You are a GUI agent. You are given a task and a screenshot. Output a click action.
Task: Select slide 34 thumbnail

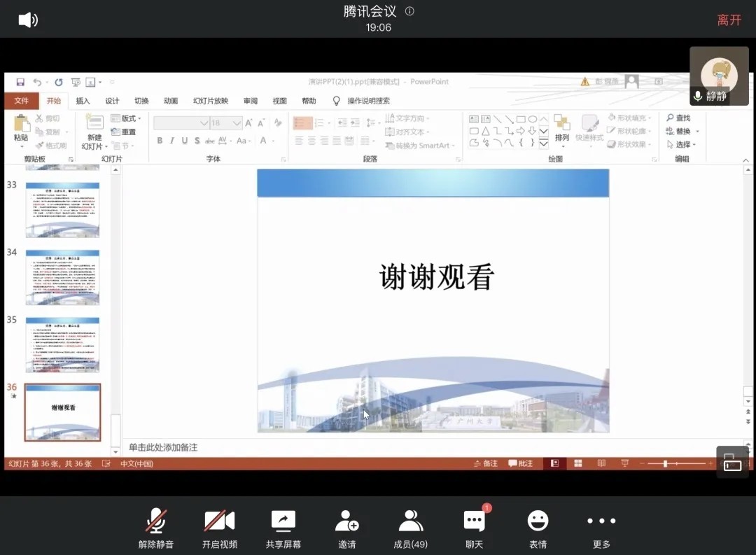(62, 276)
